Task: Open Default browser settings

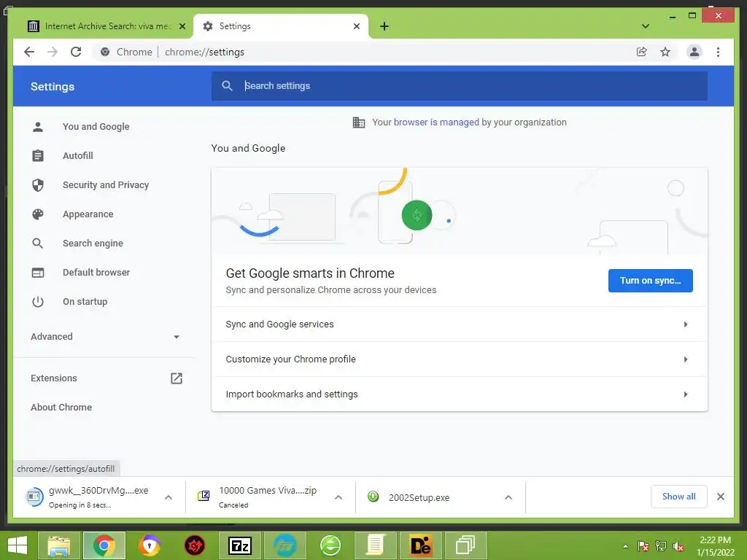Action: [x=96, y=273]
